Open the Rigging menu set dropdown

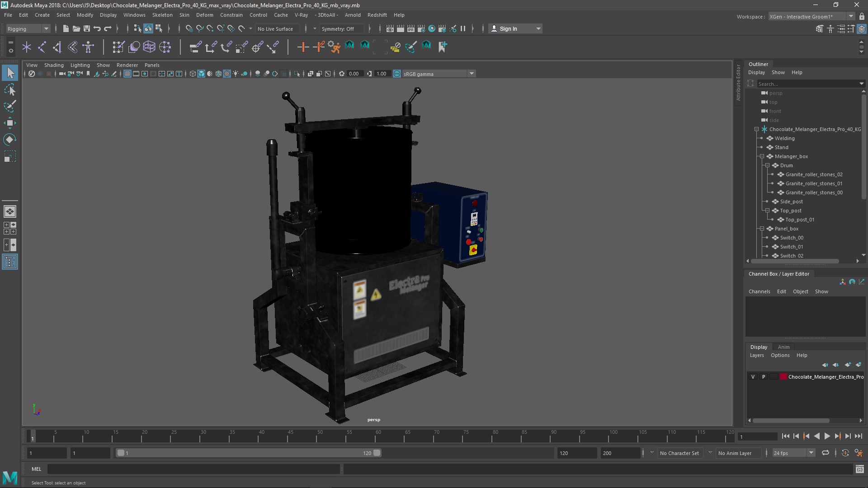tap(28, 28)
